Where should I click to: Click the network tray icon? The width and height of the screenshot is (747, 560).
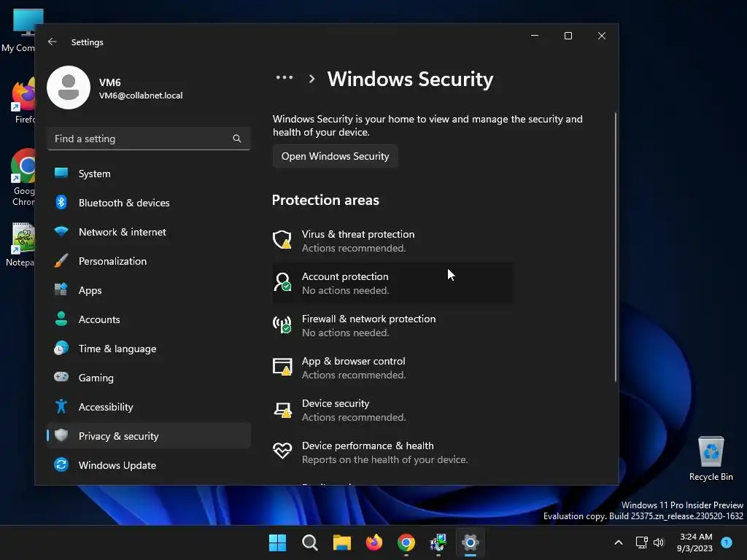tap(642, 542)
